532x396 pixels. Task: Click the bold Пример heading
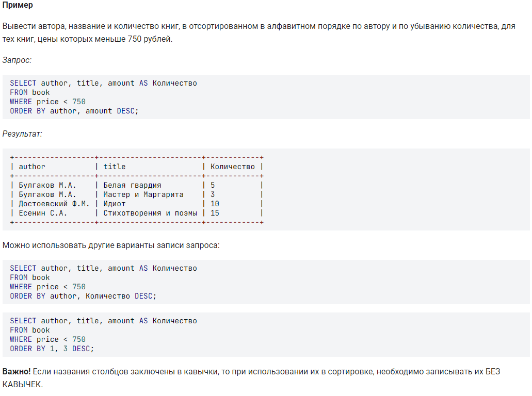pos(18,5)
